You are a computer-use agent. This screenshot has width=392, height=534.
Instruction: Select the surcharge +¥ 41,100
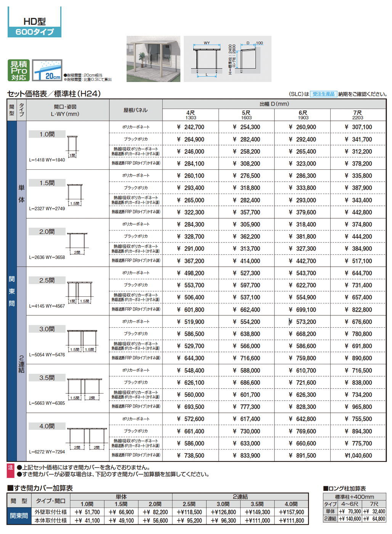click(87, 521)
